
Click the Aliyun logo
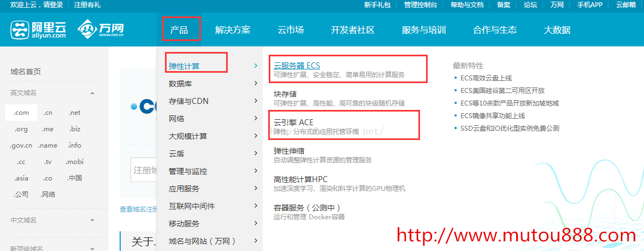pyautogui.click(x=38, y=30)
